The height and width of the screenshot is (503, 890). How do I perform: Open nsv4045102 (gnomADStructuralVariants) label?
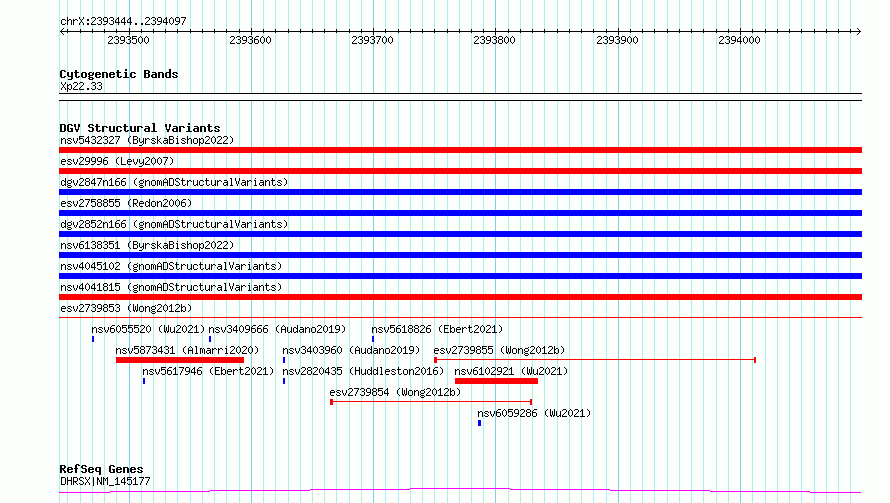tap(171, 266)
